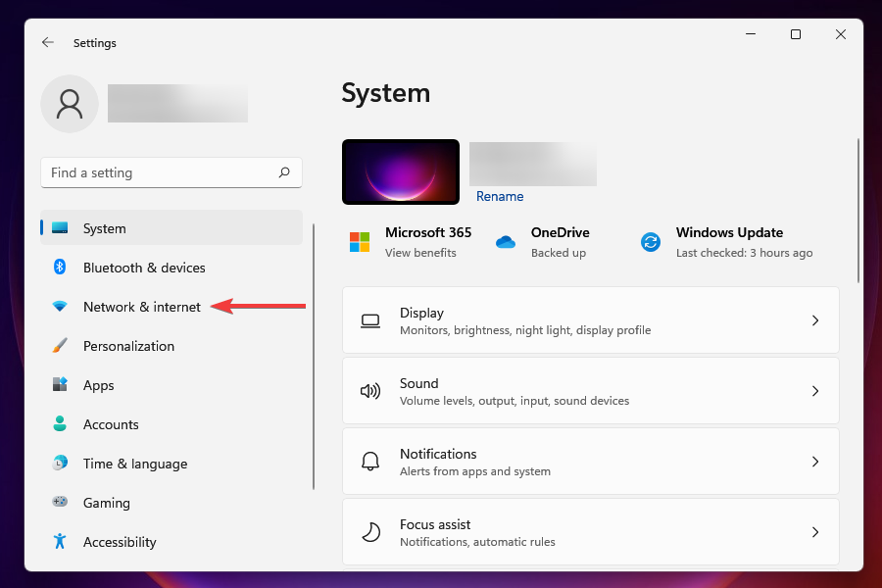
Task: Click the Sound speaker icon
Action: click(x=370, y=391)
